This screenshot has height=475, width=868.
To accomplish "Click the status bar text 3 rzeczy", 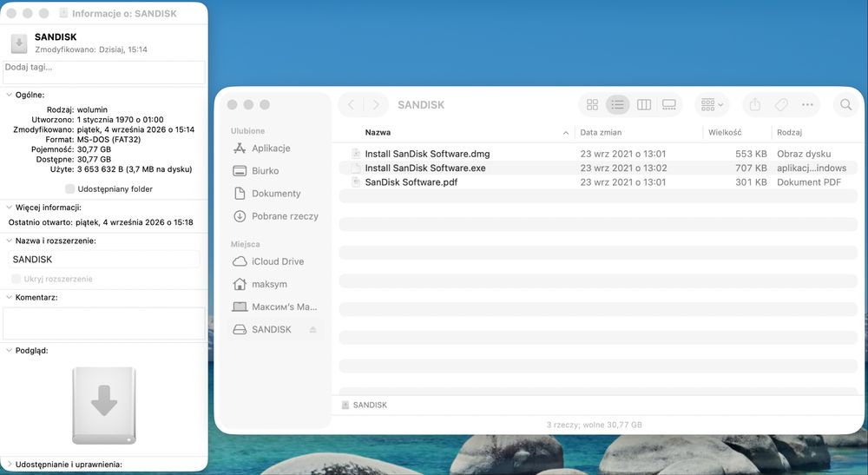I will click(x=594, y=426).
